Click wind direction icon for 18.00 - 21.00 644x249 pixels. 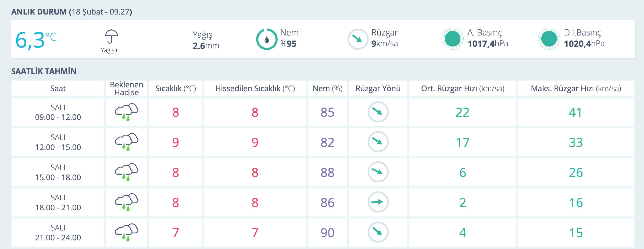point(378,202)
